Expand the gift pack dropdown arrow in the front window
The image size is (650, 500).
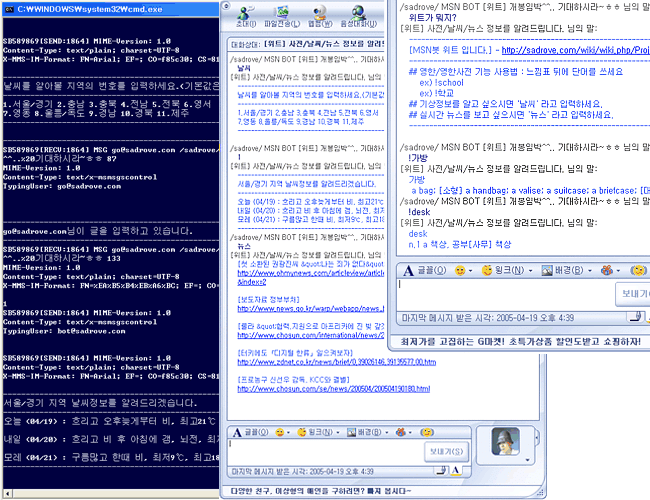coord(618,271)
